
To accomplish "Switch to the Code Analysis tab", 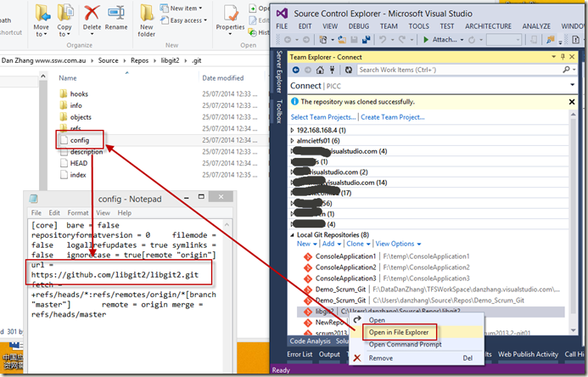I will click(x=311, y=341).
